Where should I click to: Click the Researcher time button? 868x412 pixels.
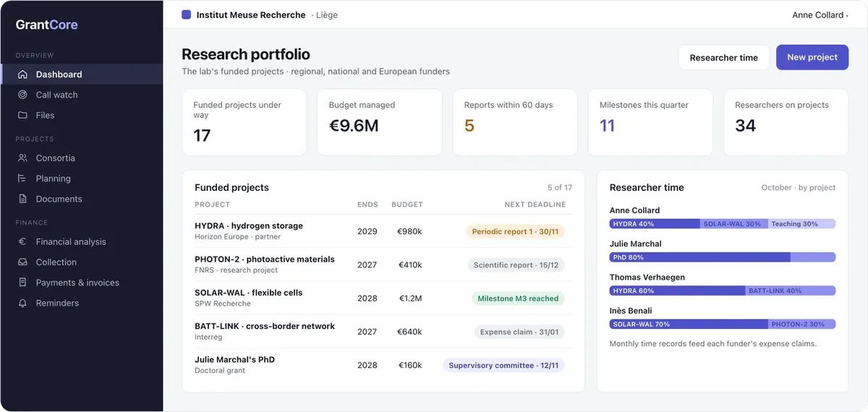(x=724, y=58)
